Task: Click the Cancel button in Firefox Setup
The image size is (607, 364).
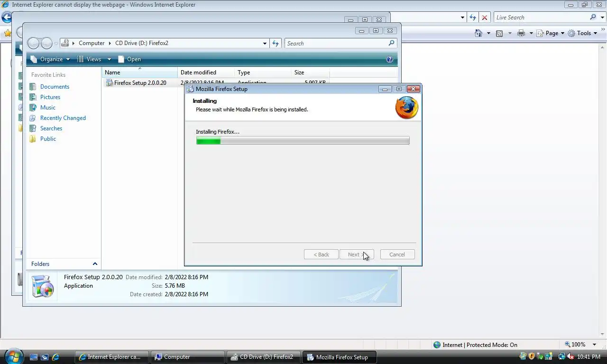Action: pyautogui.click(x=397, y=255)
